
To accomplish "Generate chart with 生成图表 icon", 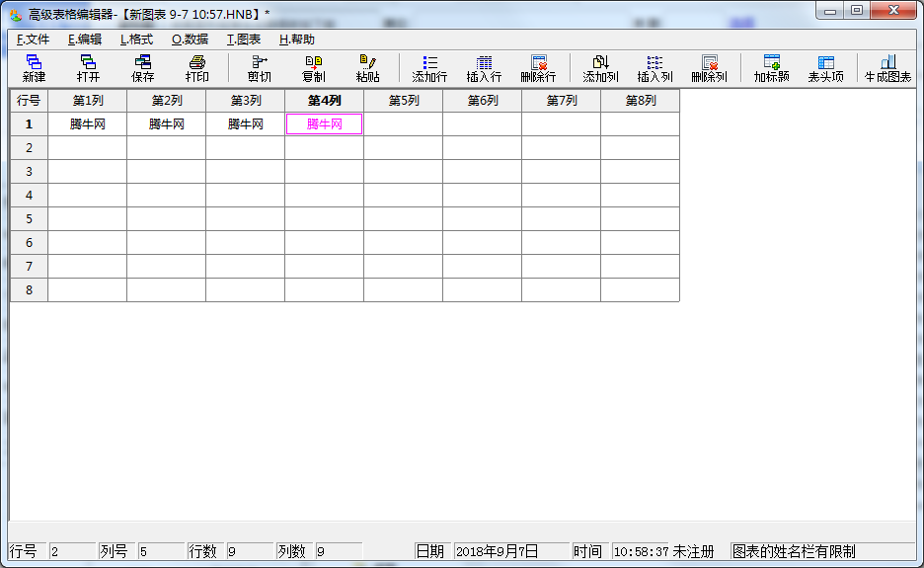I will click(x=887, y=68).
